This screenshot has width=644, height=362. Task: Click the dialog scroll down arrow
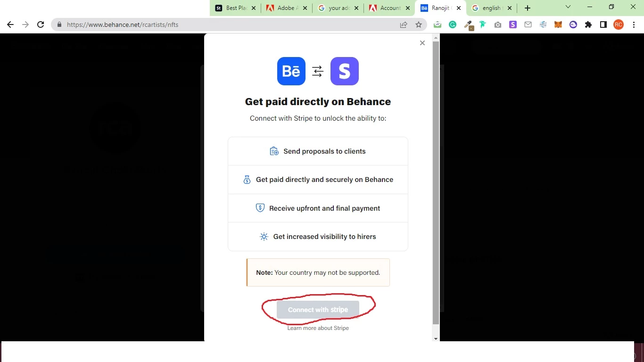pos(436,338)
